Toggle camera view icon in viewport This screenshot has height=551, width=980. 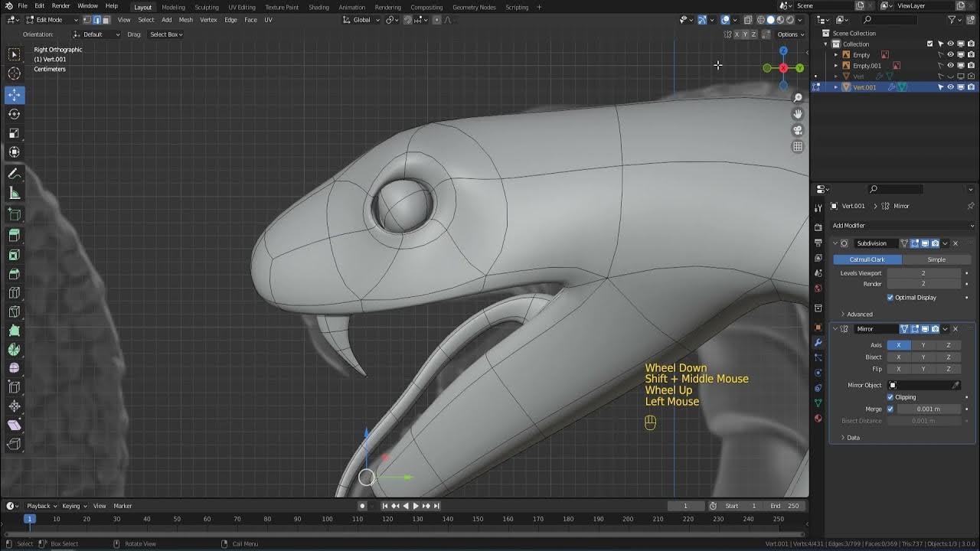coord(798,130)
